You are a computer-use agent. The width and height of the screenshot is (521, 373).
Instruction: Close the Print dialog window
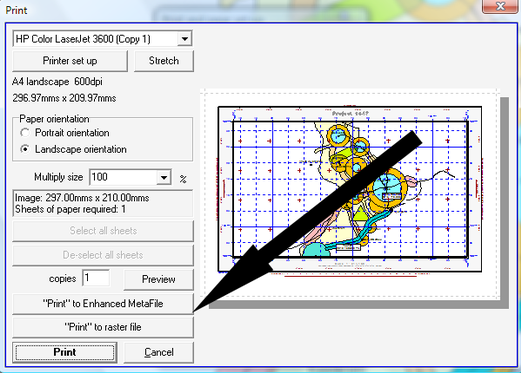click(x=500, y=6)
